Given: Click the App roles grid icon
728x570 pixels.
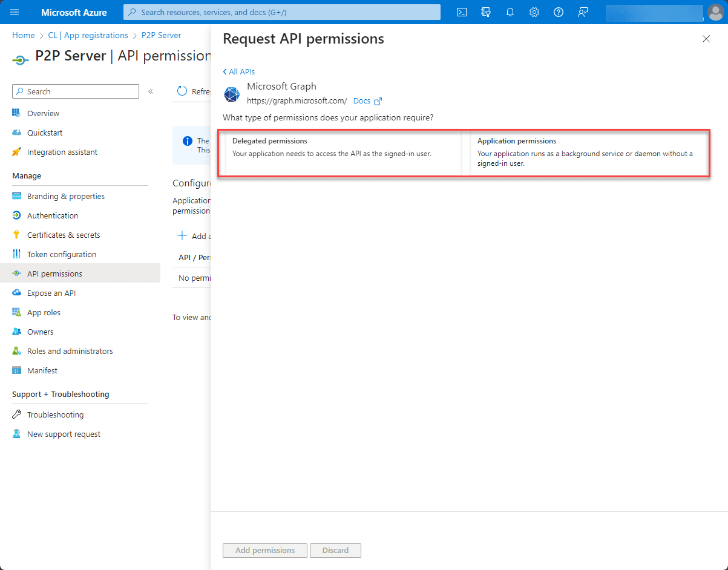Looking at the screenshot, I should click(x=16, y=312).
